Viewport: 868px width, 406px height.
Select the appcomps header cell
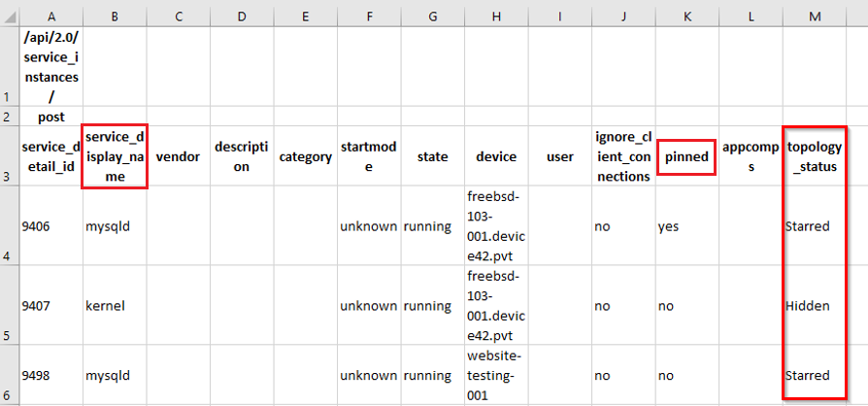pyautogui.click(x=751, y=156)
